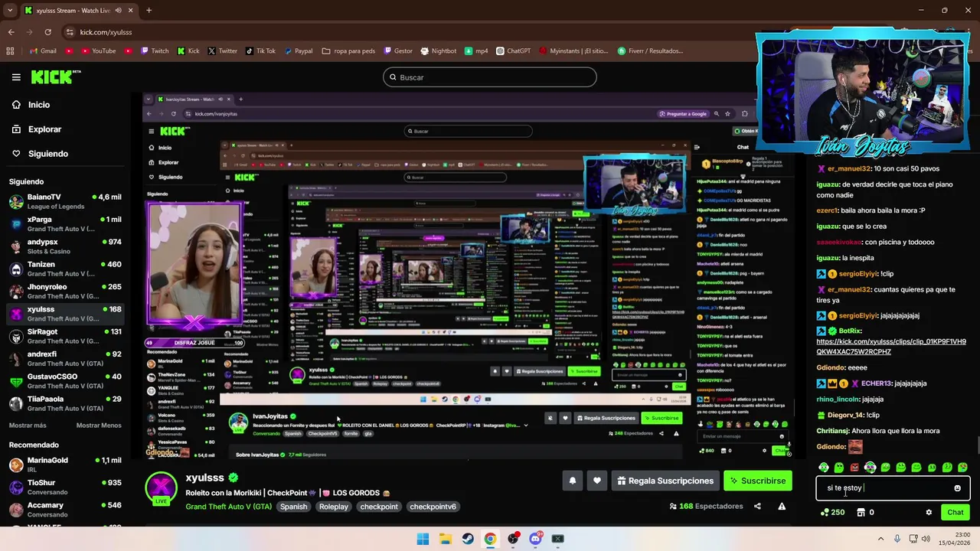Viewport: 980px width, 551px height.
Task: Click xyulsss LIVE profile avatar
Action: (x=162, y=488)
